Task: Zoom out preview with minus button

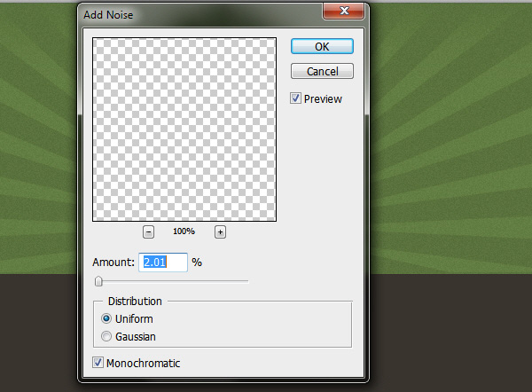Action: [148, 232]
